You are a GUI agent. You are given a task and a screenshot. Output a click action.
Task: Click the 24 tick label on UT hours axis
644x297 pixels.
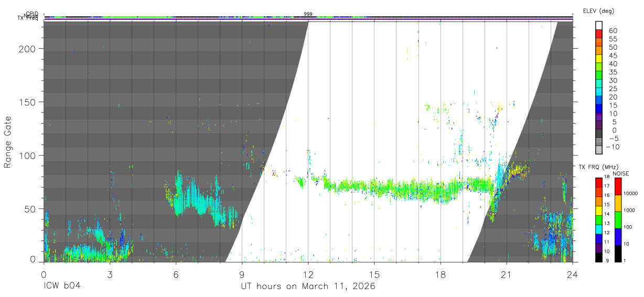(x=572, y=274)
